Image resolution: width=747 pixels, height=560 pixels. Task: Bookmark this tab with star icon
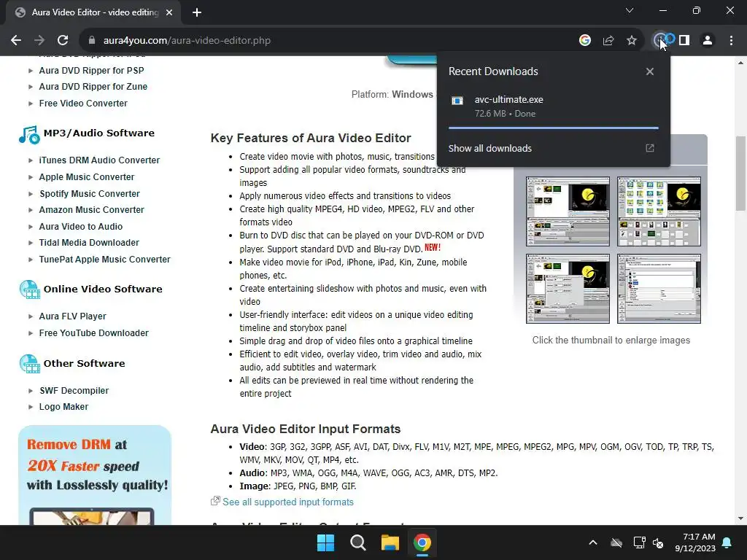click(632, 41)
